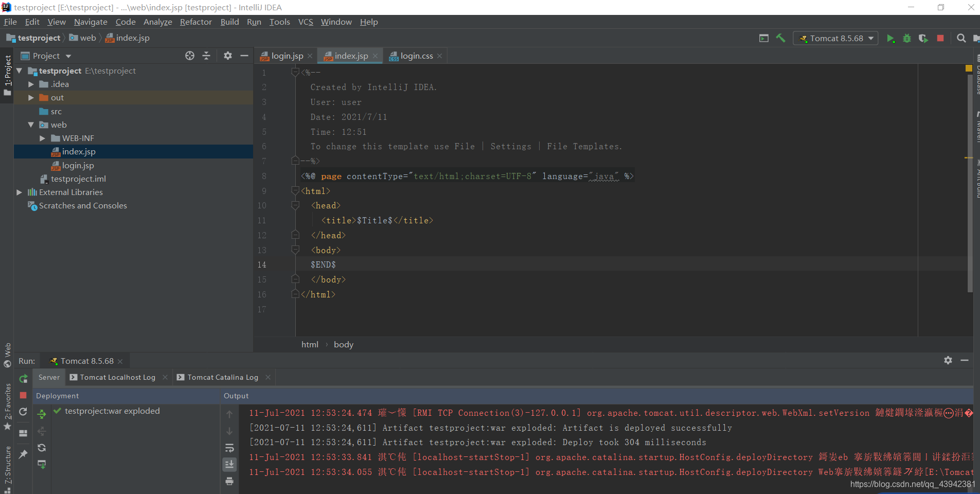Toggle Project tool window side tab

(7, 76)
